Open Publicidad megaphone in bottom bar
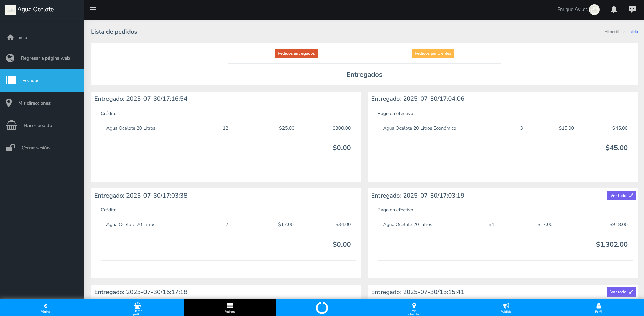 [506, 308]
